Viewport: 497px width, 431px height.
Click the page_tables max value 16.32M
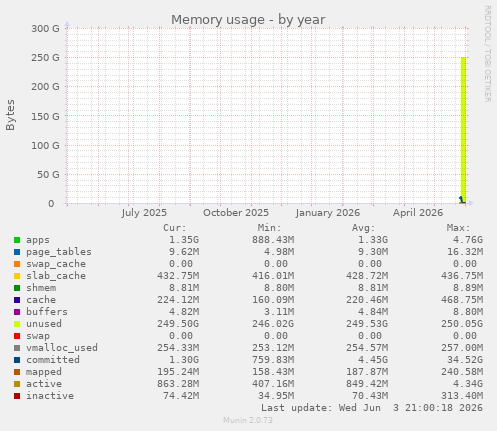coord(465,252)
